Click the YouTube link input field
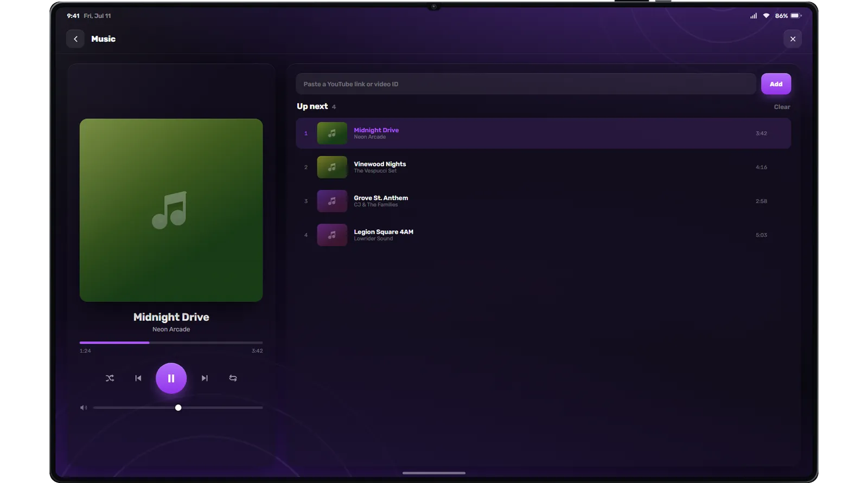The width and height of the screenshot is (868, 483). (x=526, y=84)
